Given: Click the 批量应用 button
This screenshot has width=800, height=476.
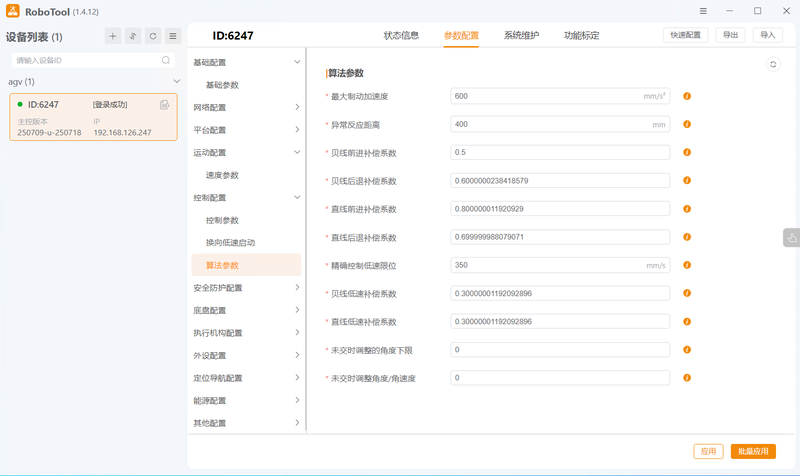Looking at the screenshot, I should 753,451.
